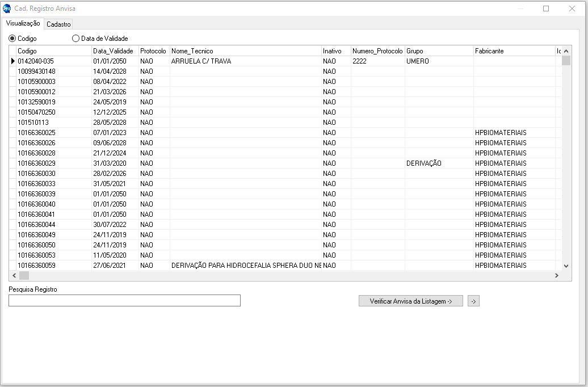Screen dimensions: 588x387
Task: Open the Visualização tab
Action: click(23, 23)
